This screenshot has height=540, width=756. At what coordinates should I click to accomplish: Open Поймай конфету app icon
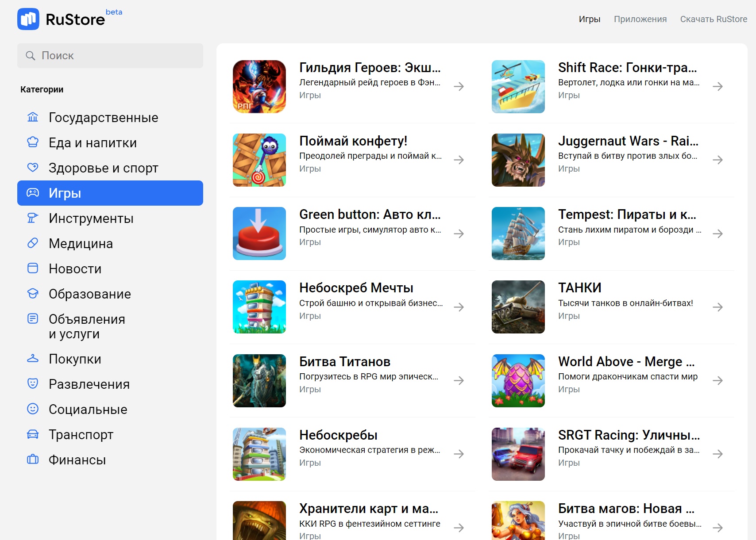(259, 160)
